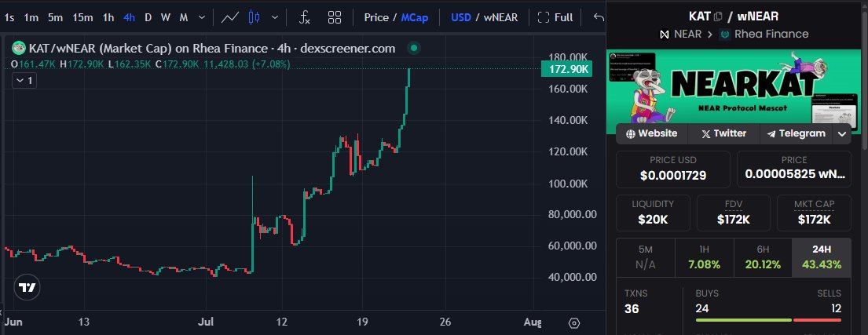Expand more timeframe options chevron

click(201, 18)
